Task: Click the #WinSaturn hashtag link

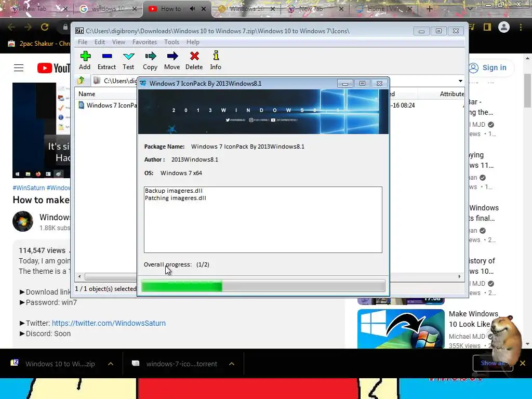Action: [x=29, y=188]
